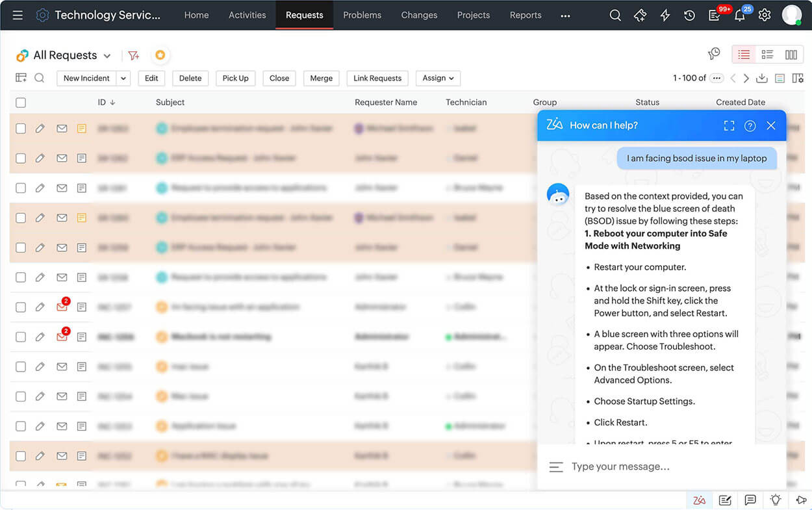Switch to the classic detail view icon

tap(767, 55)
